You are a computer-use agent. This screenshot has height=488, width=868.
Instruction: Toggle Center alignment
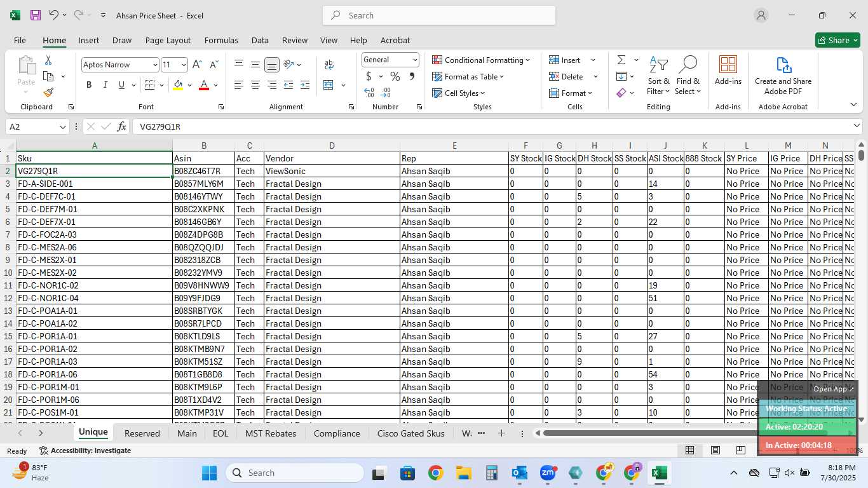(255, 85)
